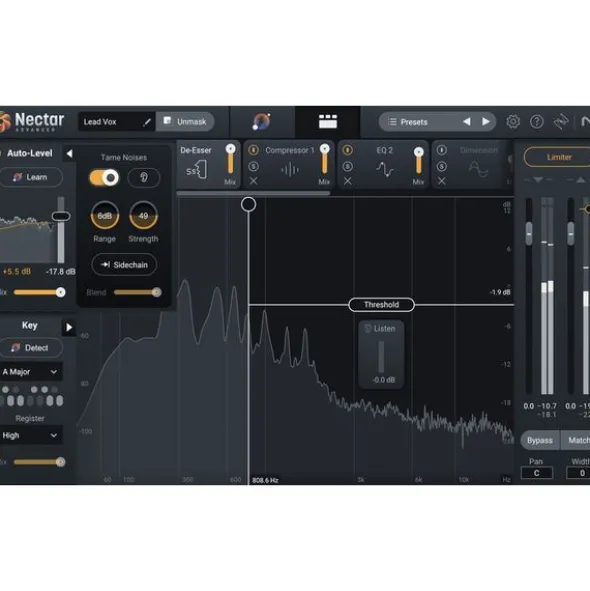Click the Auto-Level section title

[29, 153]
